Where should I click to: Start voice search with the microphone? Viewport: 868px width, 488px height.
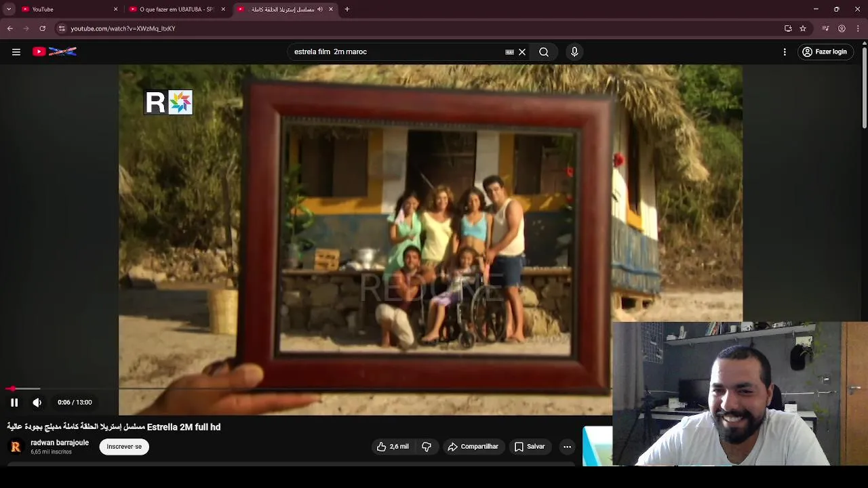tap(574, 52)
